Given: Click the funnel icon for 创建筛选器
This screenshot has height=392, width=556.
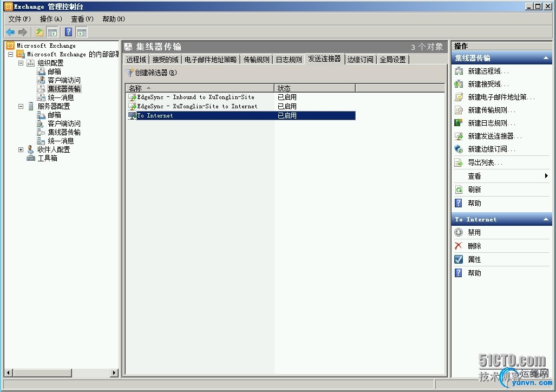Looking at the screenshot, I should (x=130, y=73).
